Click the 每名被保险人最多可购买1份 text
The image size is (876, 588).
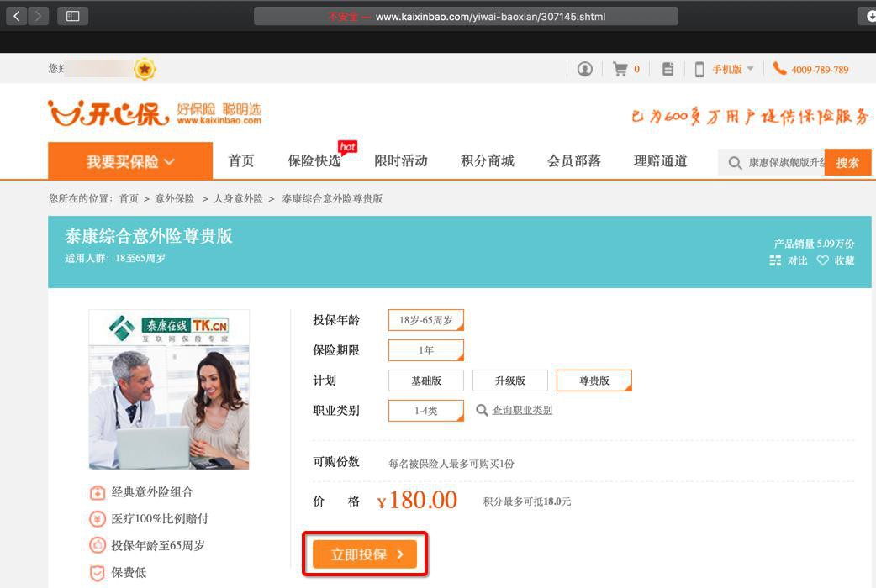[x=451, y=464]
